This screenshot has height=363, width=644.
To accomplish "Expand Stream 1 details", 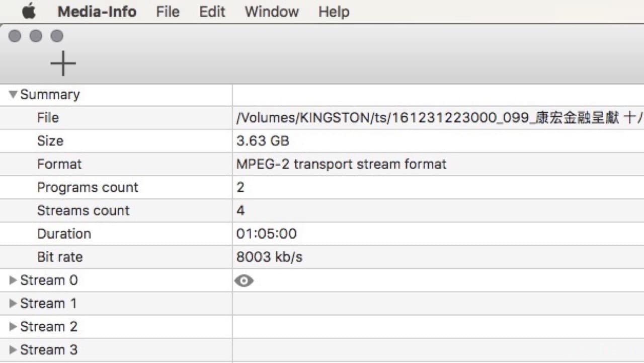I will tap(13, 304).
